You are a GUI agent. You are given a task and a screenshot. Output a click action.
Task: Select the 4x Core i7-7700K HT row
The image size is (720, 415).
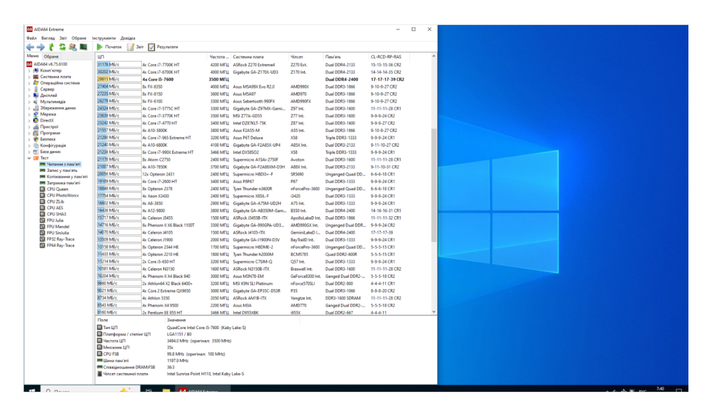point(263,65)
